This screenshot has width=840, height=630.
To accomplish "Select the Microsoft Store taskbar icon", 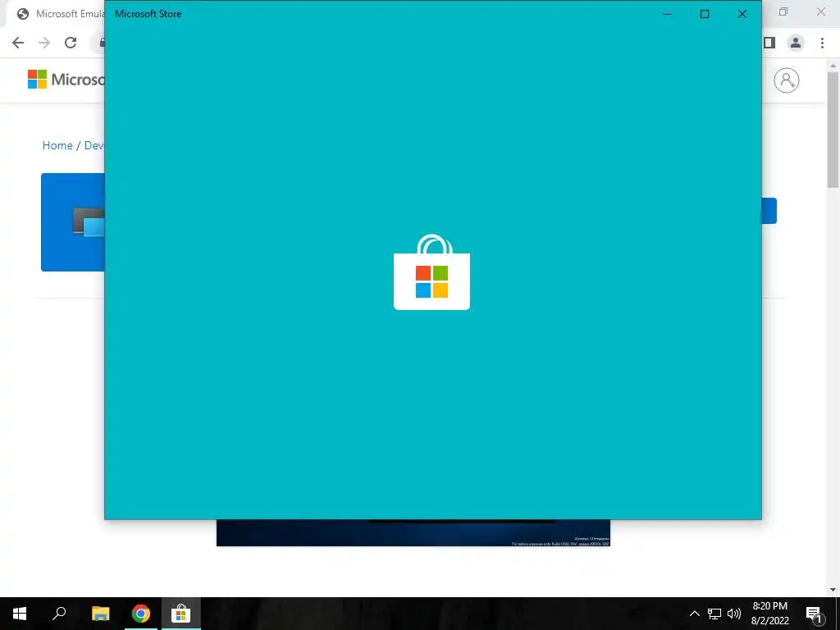I will click(x=181, y=614).
